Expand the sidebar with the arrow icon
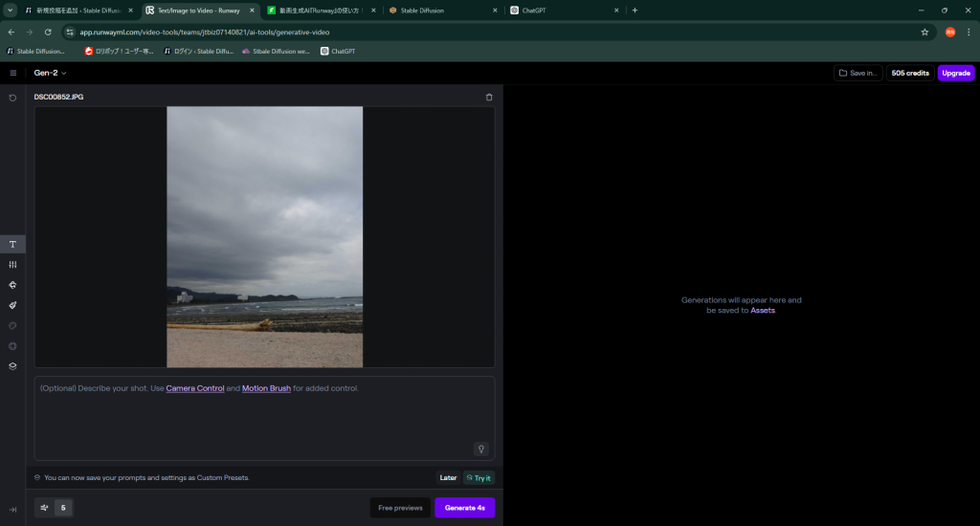This screenshot has height=526, width=980. tap(12, 510)
